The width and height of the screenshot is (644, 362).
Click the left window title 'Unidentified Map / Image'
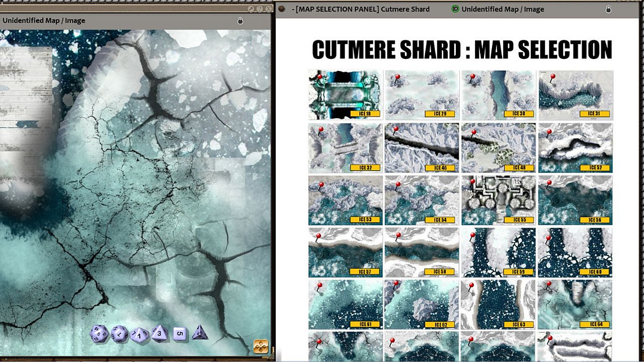(44, 21)
